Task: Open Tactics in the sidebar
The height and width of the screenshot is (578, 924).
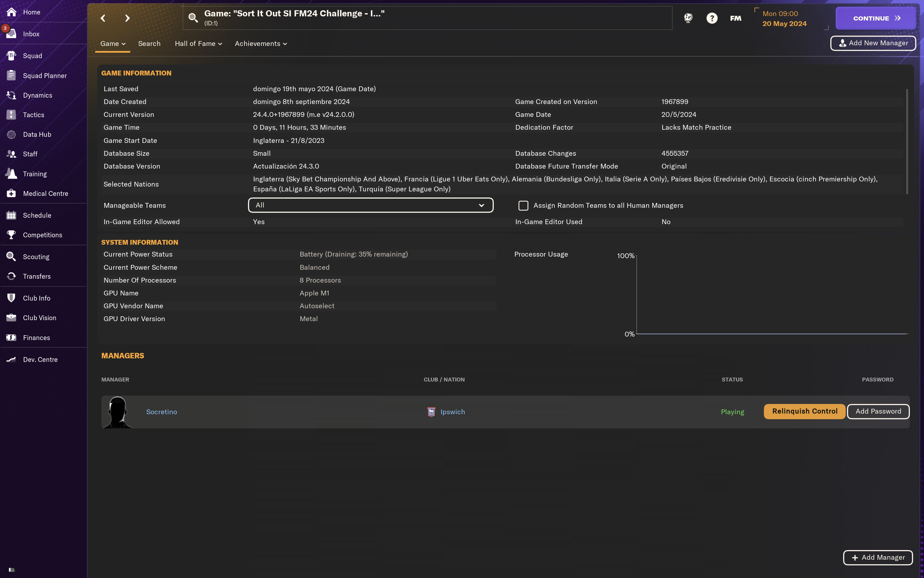Action: click(x=34, y=115)
